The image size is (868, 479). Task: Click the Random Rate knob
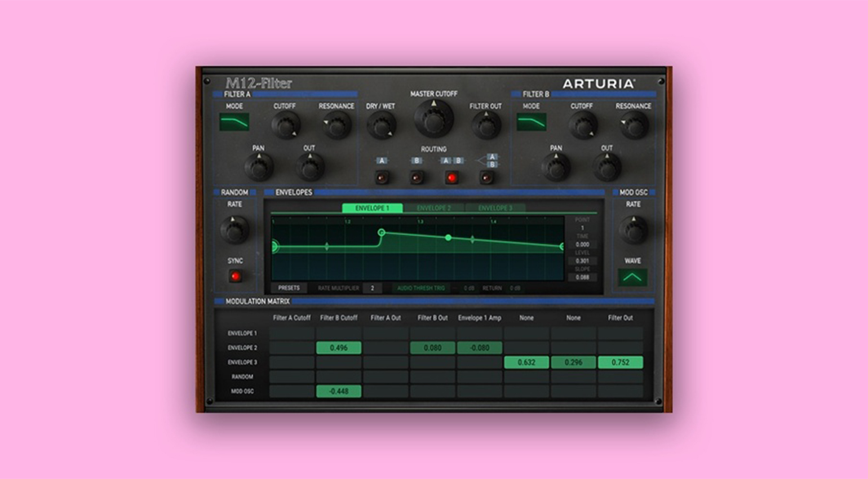234,230
